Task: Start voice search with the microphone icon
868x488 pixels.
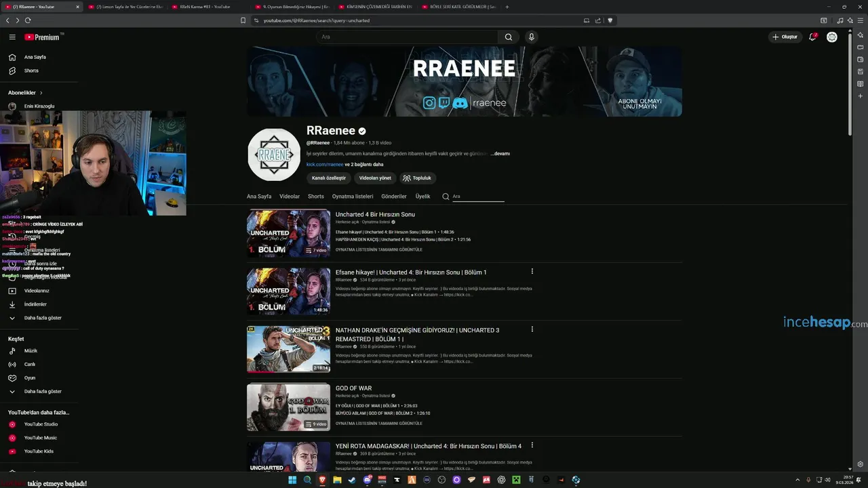Action: point(532,37)
